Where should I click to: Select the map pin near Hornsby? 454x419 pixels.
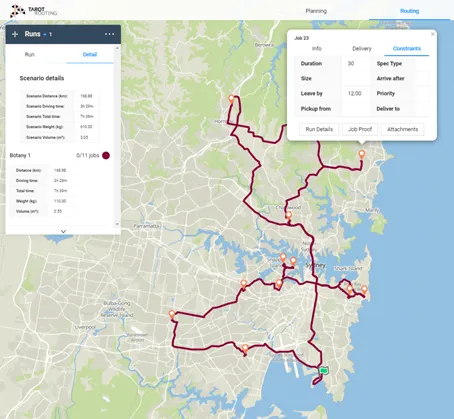231,99
